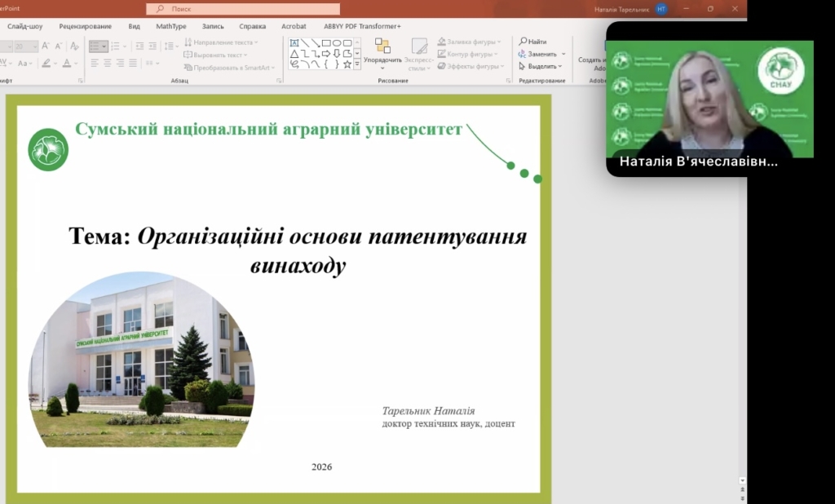Switch to the MathType tab

pos(171,26)
